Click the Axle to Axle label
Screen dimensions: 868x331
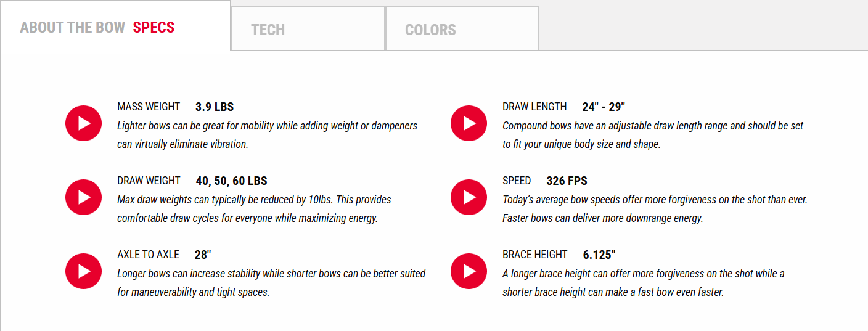click(148, 255)
